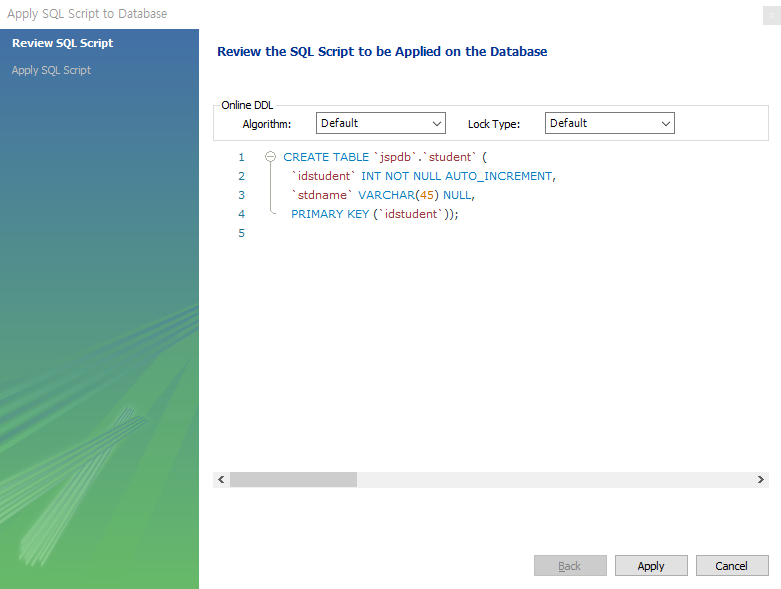Image resolution: width=781 pixels, height=589 pixels.
Task: Select the Review SQL Script step
Action: 63,43
